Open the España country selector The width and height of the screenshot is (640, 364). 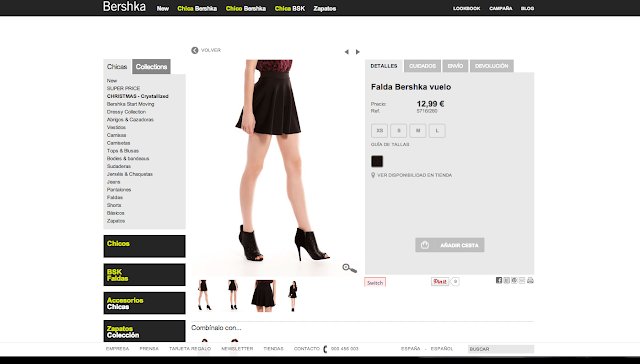point(411,348)
